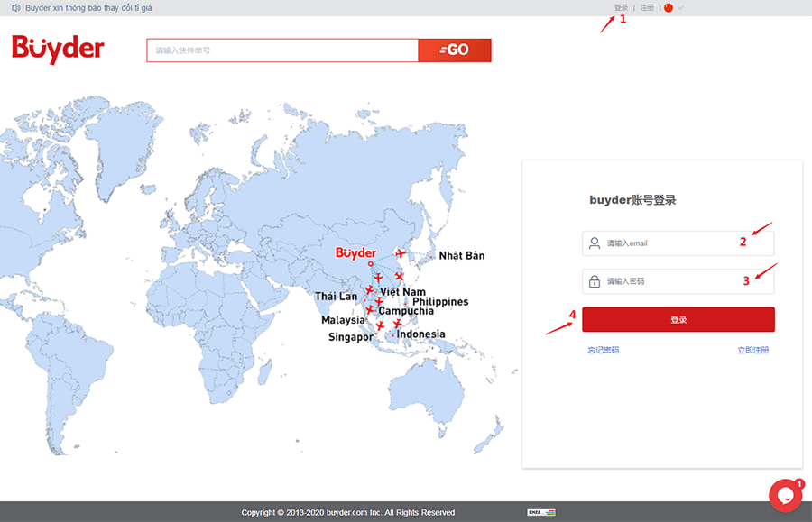Focus the email input field
The image size is (812, 522).
[678, 243]
